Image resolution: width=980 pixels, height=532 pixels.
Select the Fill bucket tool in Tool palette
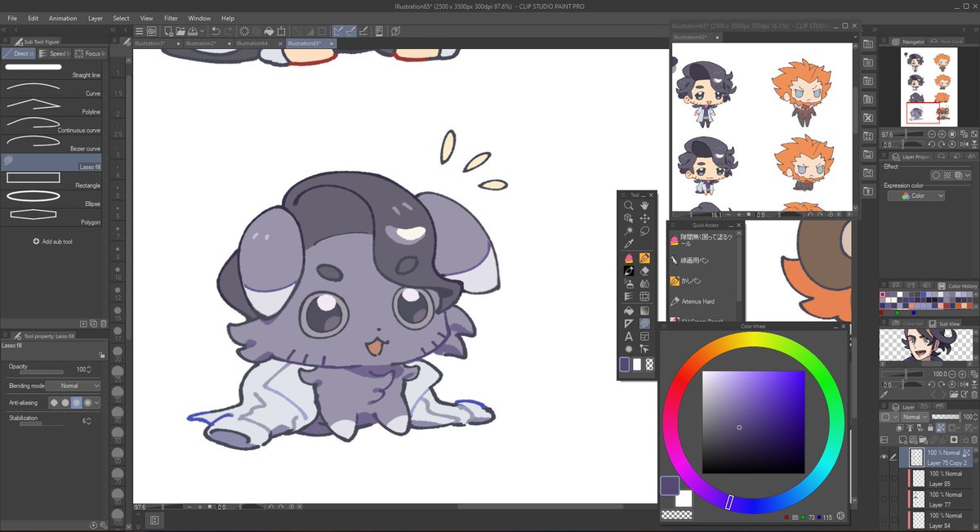tap(629, 311)
